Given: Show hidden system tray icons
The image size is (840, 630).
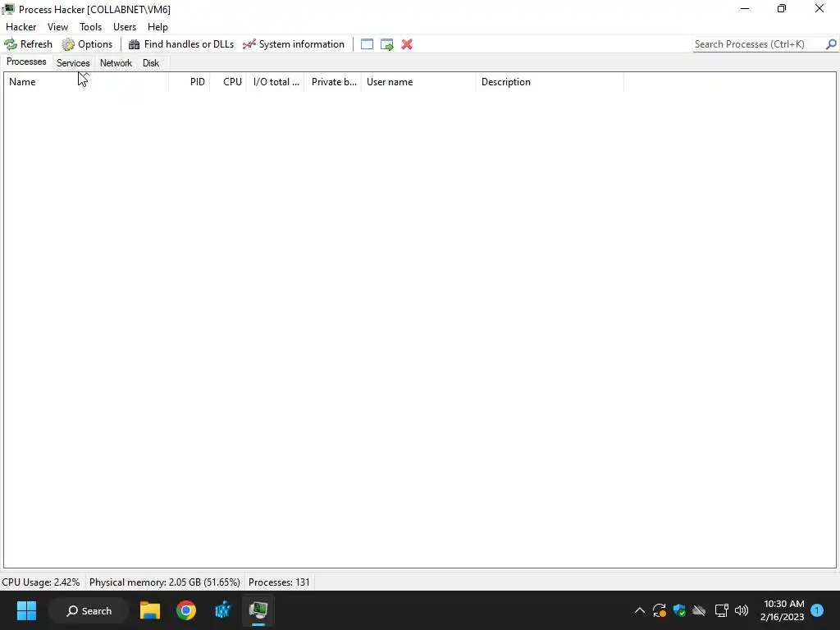Looking at the screenshot, I should click(x=640, y=610).
